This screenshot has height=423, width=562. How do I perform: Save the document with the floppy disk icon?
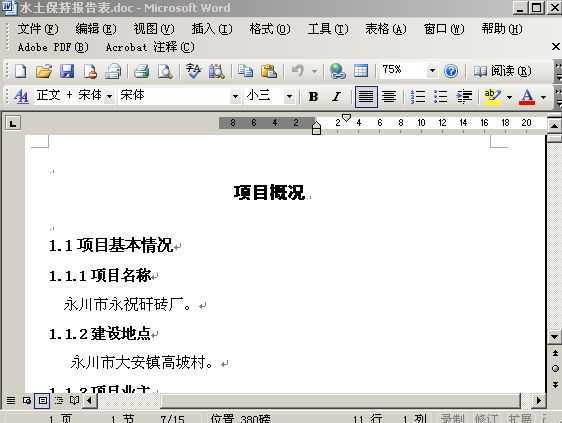(67, 71)
